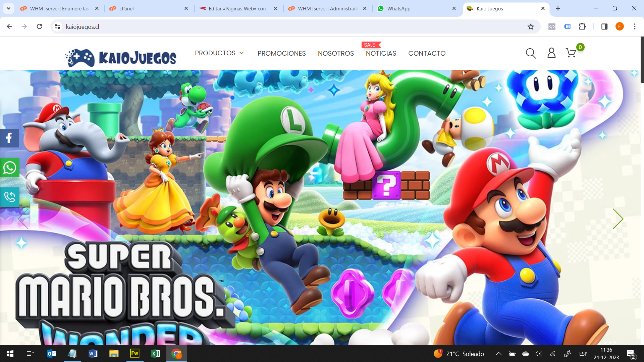
Task: Open the shopping cart icon
Action: pyautogui.click(x=571, y=53)
